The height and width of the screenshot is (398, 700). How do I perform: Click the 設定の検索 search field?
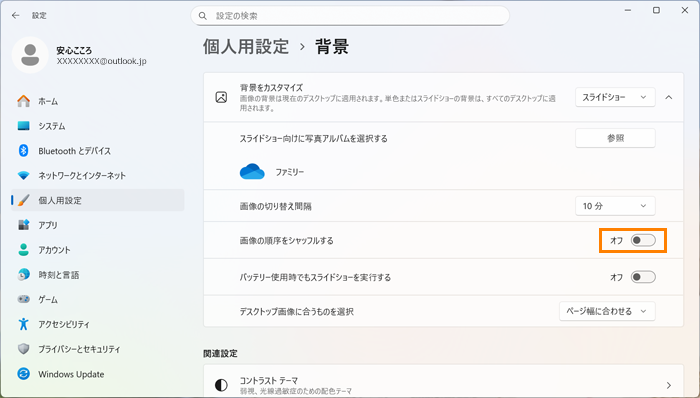point(350,16)
